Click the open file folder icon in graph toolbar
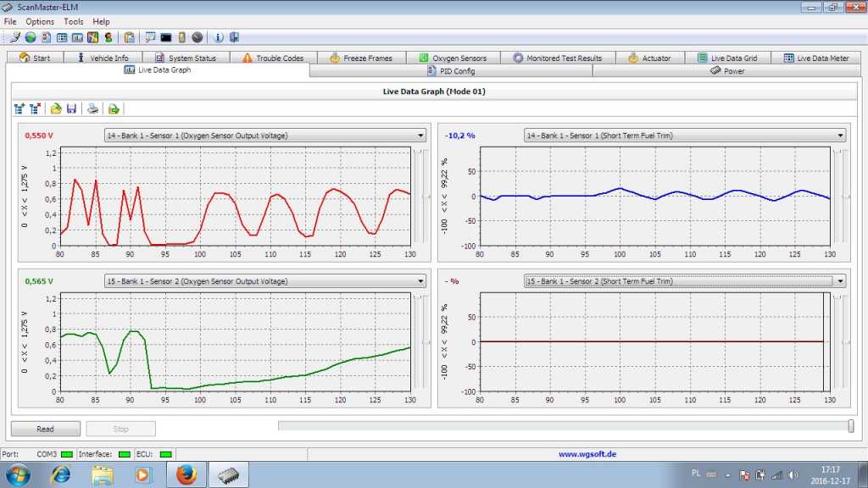 [x=56, y=108]
